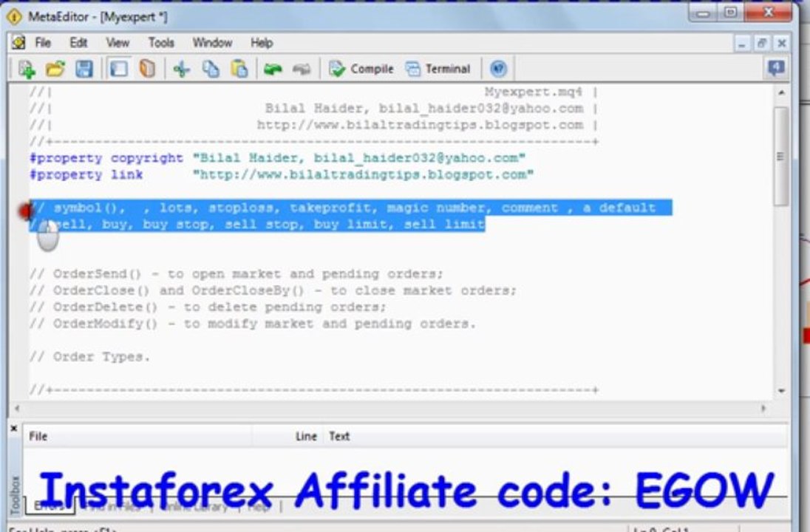Click the '#property link' code line
The image size is (810, 532).
pos(282,174)
